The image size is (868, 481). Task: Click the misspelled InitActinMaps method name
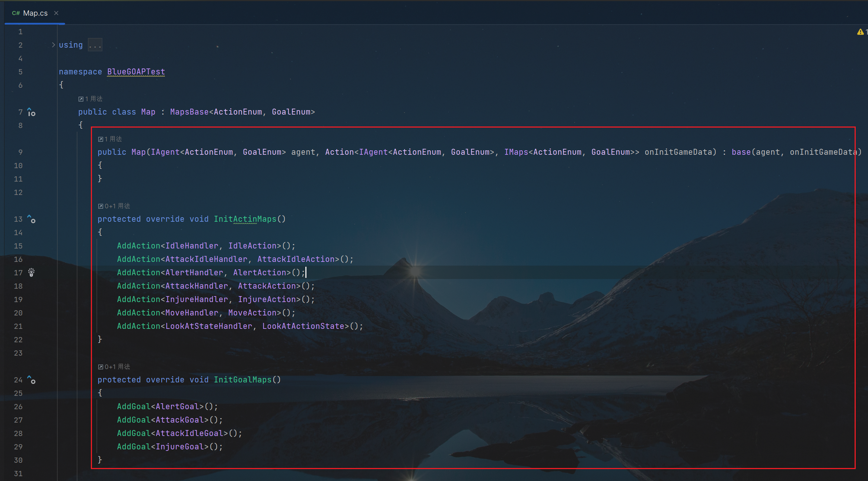245,219
